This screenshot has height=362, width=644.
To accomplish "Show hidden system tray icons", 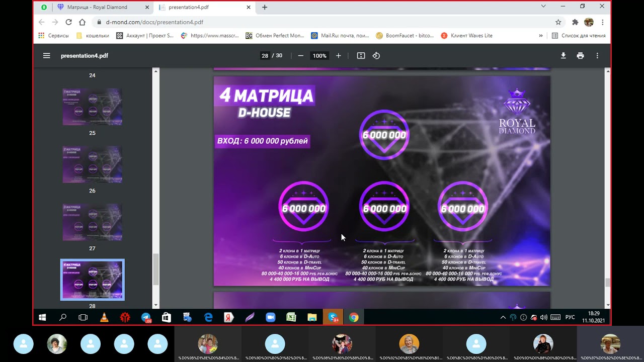I will tap(503, 317).
